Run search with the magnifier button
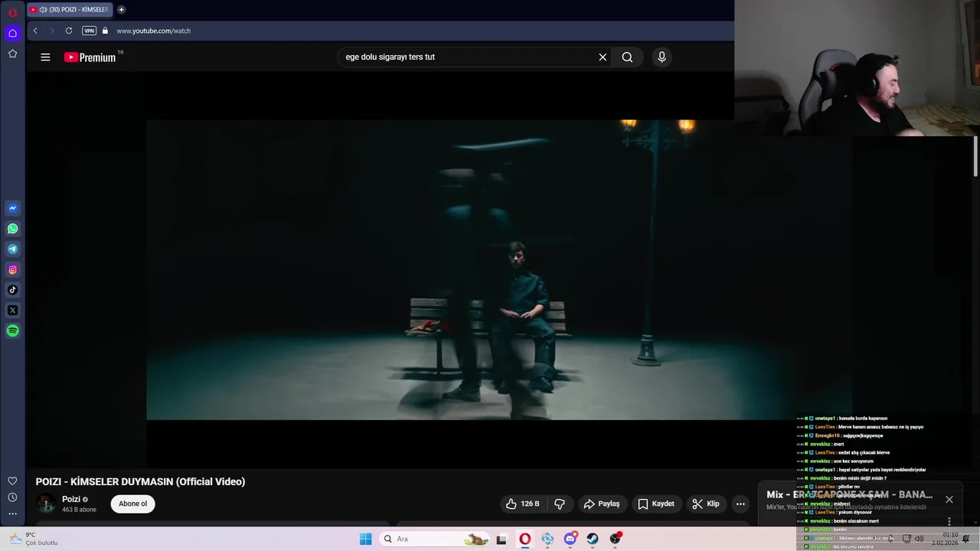The image size is (980, 551). click(627, 57)
